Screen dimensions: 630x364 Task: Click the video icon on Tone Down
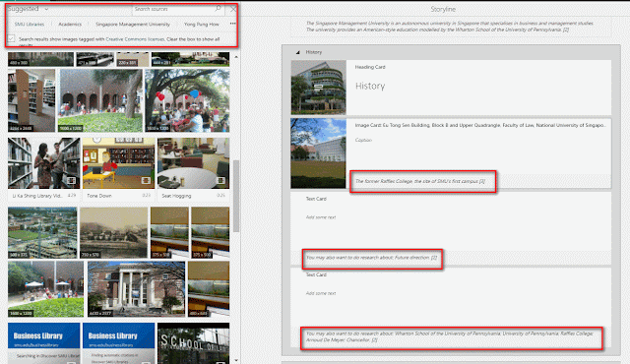tap(146, 181)
